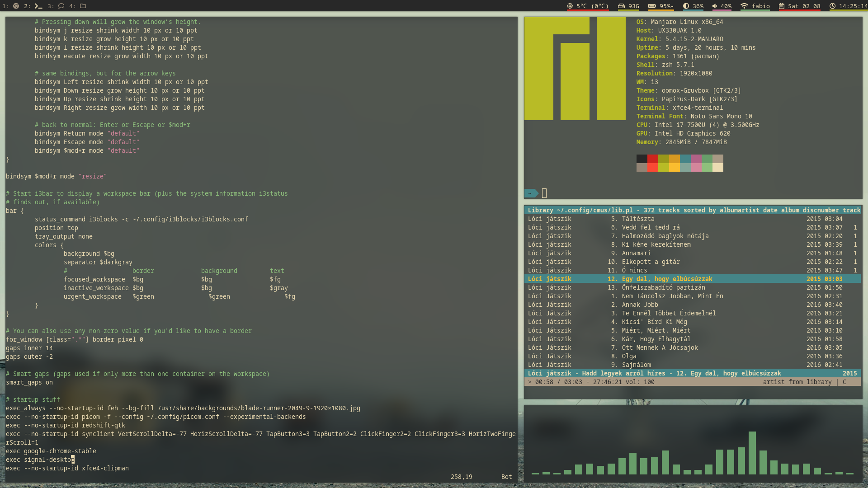Click the disk space 93G indicator
The height and width of the screenshot is (488, 868).
[x=628, y=6]
